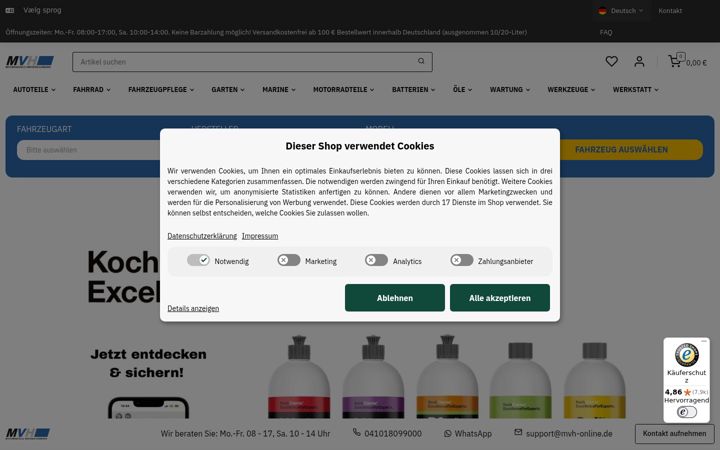Viewport: 720px width, 450px height.
Task: Click the support@mvh-online.de email link
Action: pos(569,433)
